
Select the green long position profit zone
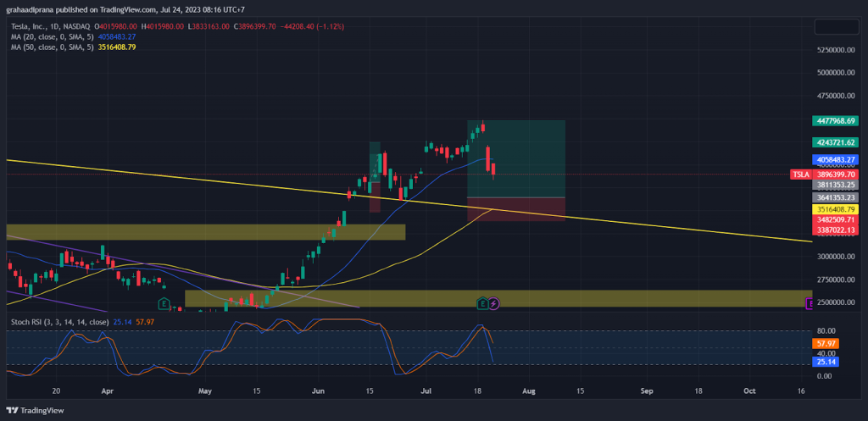click(516, 158)
